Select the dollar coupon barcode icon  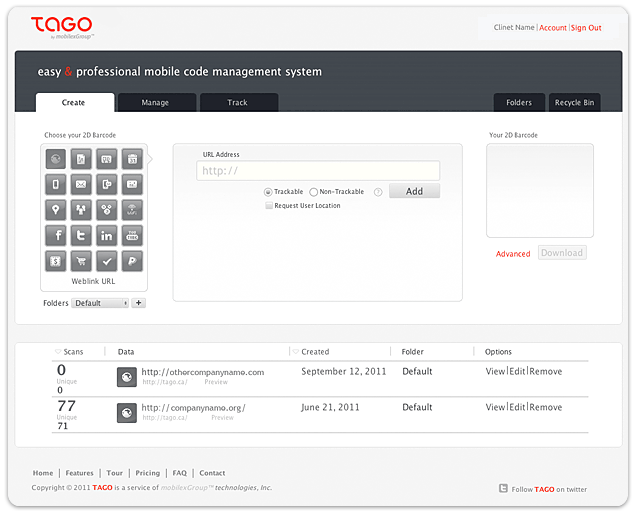pos(55,261)
